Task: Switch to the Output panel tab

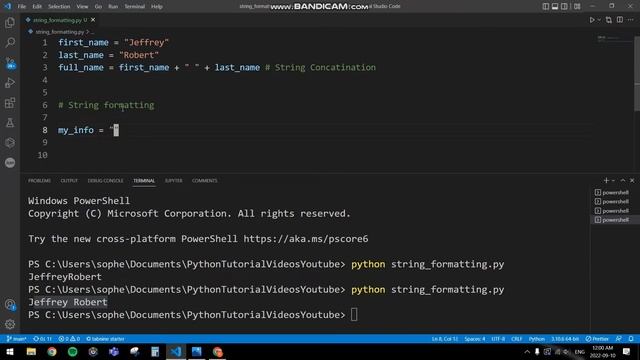Action: point(69,180)
